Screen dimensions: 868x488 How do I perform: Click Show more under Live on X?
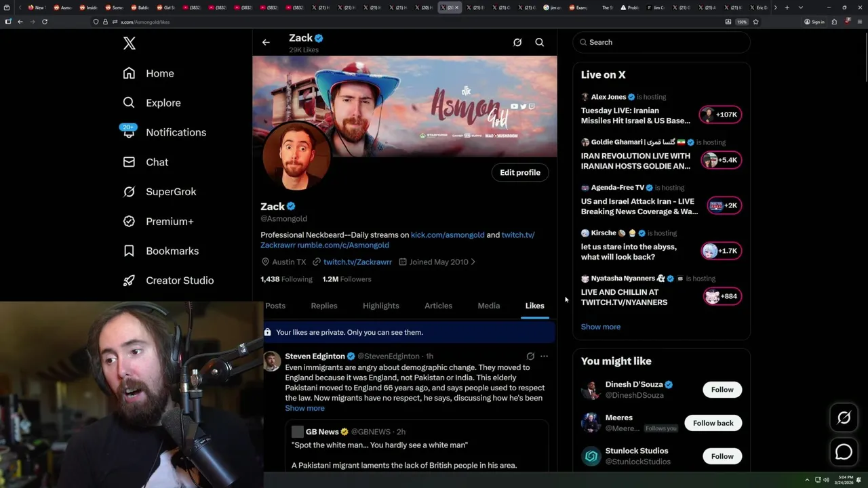pos(601,327)
